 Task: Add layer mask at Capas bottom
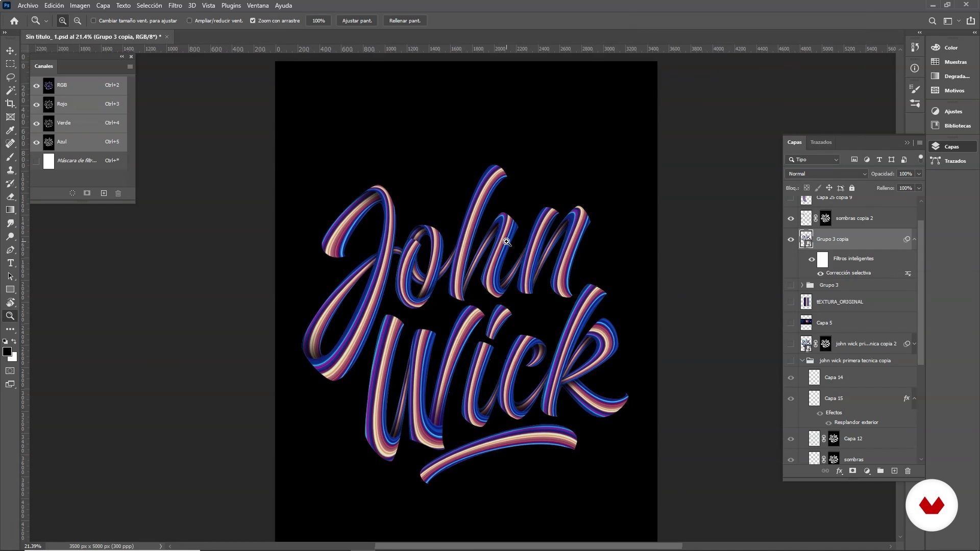point(852,471)
